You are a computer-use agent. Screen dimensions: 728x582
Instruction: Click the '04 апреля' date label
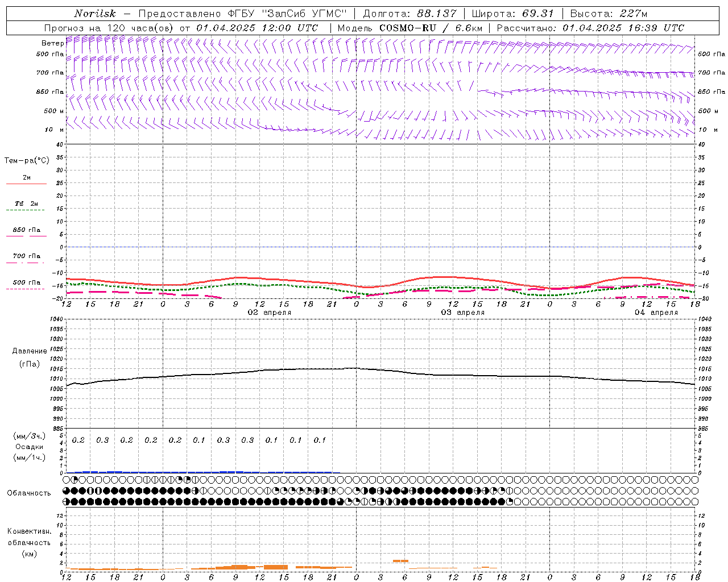pos(656,313)
